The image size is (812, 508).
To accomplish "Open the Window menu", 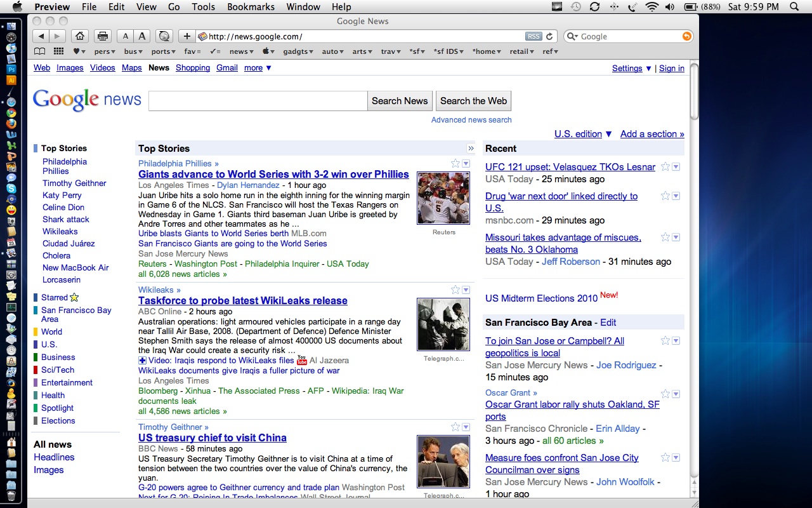I will (303, 7).
